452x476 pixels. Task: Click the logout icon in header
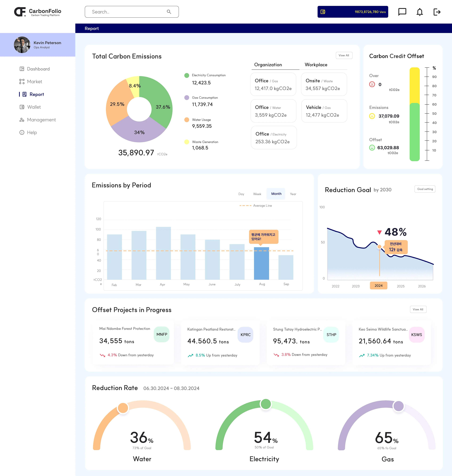[437, 12]
